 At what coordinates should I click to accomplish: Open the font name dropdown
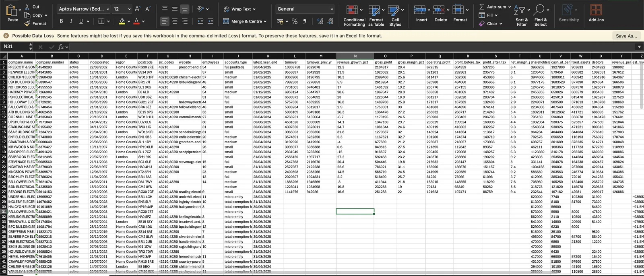(108, 9)
